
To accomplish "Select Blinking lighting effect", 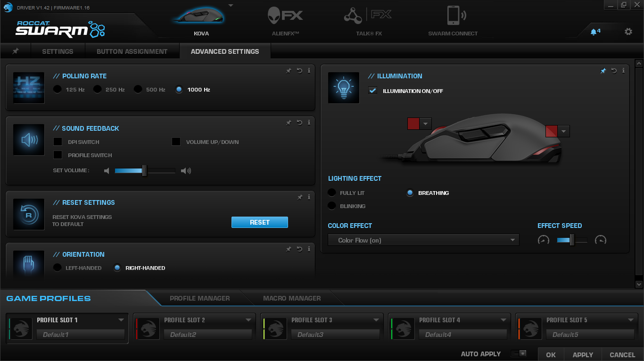I will point(332,206).
